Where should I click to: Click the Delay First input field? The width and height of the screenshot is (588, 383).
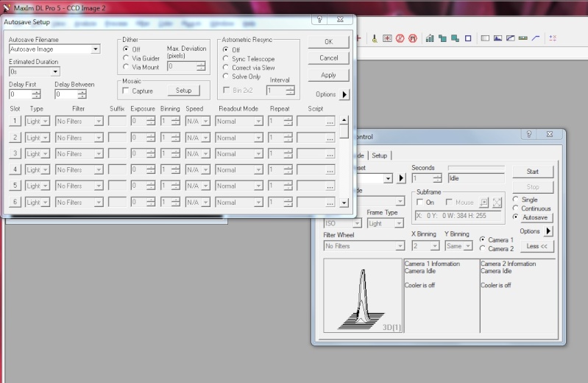[x=21, y=94]
